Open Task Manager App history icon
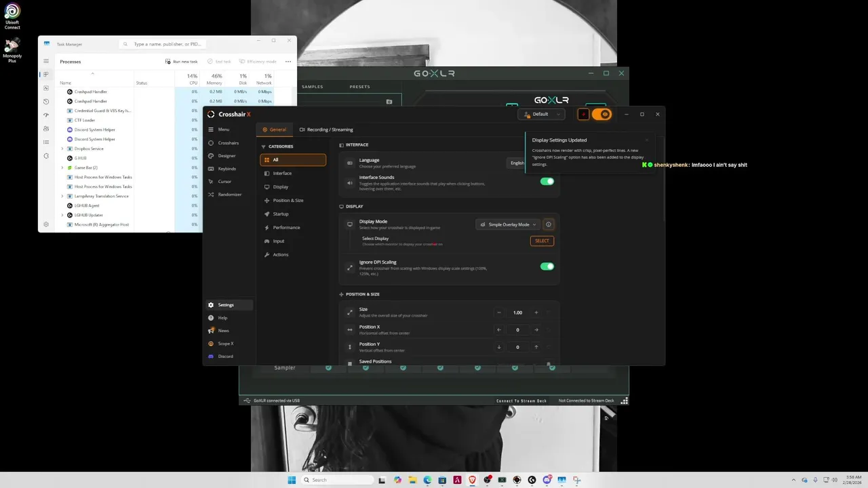 pos(46,102)
